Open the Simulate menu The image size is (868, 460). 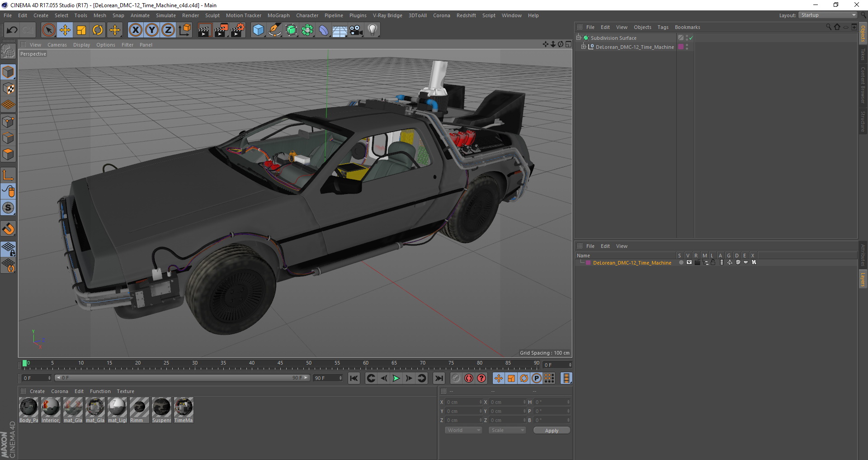(166, 15)
